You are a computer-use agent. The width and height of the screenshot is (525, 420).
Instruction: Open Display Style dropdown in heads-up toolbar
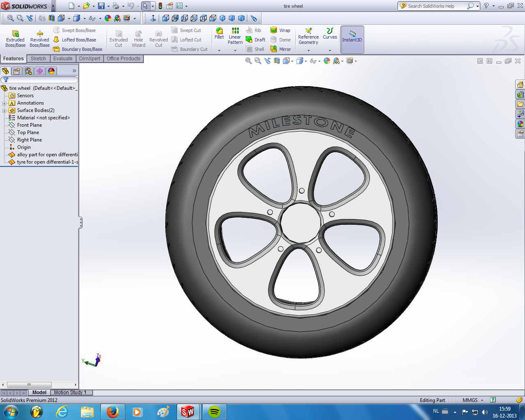click(x=306, y=61)
